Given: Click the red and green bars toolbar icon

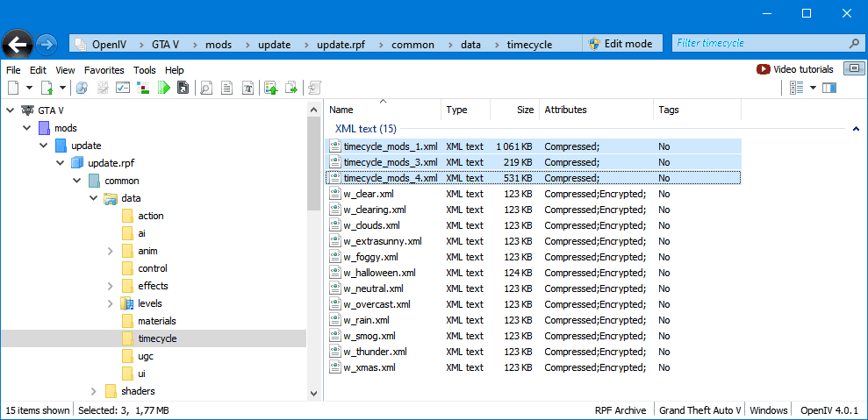Looking at the screenshot, I should pyautogui.click(x=143, y=88).
